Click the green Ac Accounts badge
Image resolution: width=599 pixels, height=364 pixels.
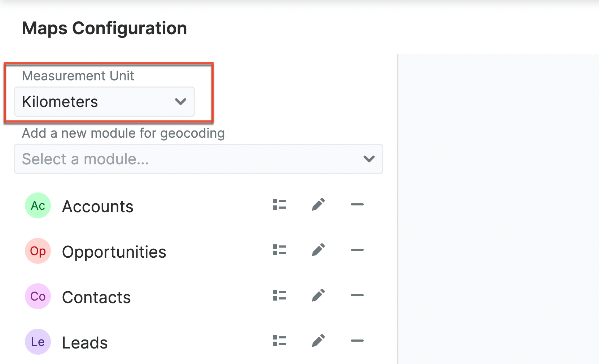point(38,205)
